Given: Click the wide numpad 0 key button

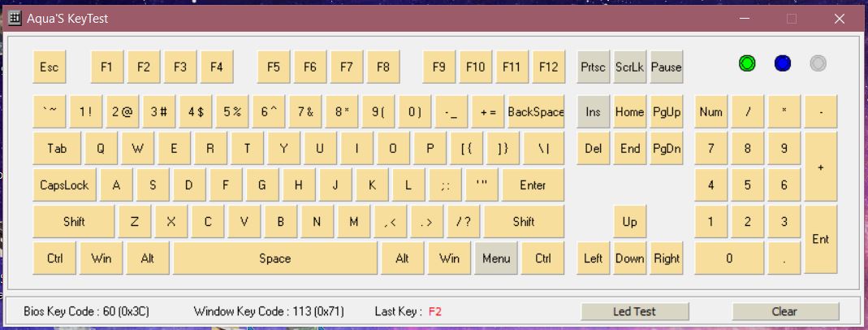Looking at the screenshot, I should tap(729, 258).
